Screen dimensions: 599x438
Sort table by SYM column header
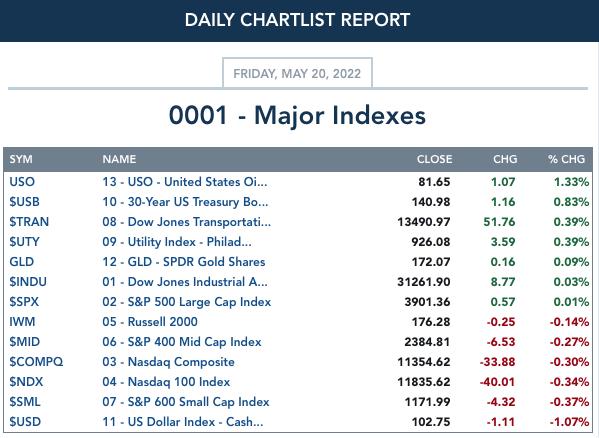pos(21,159)
